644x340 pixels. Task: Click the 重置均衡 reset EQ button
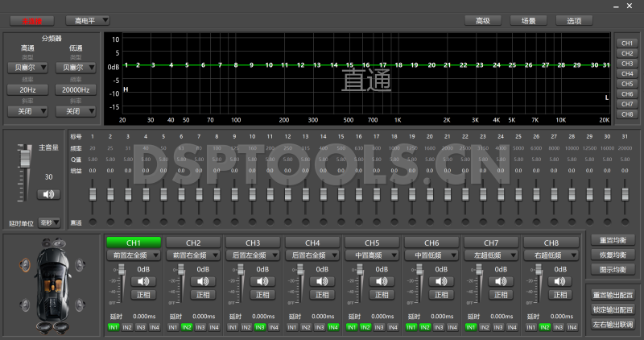tap(613, 240)
